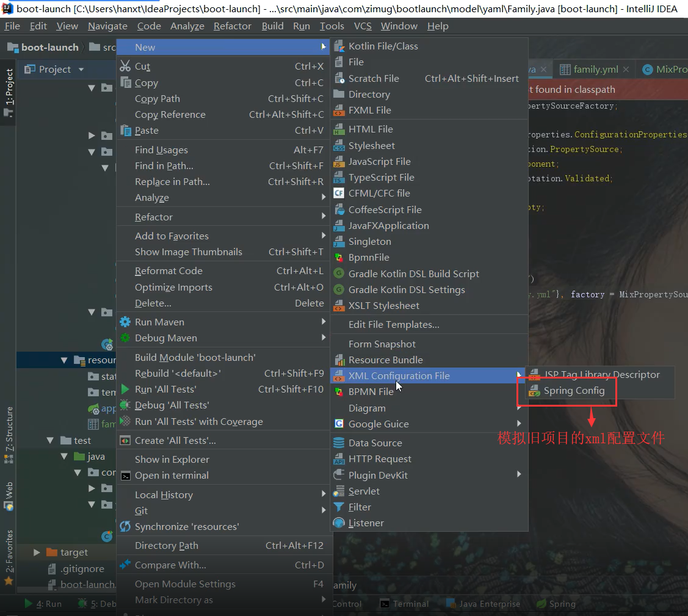The height and width of the screenshot is (616, 688).
Task: Click the Compare With arrows icon
Action: 125,564
